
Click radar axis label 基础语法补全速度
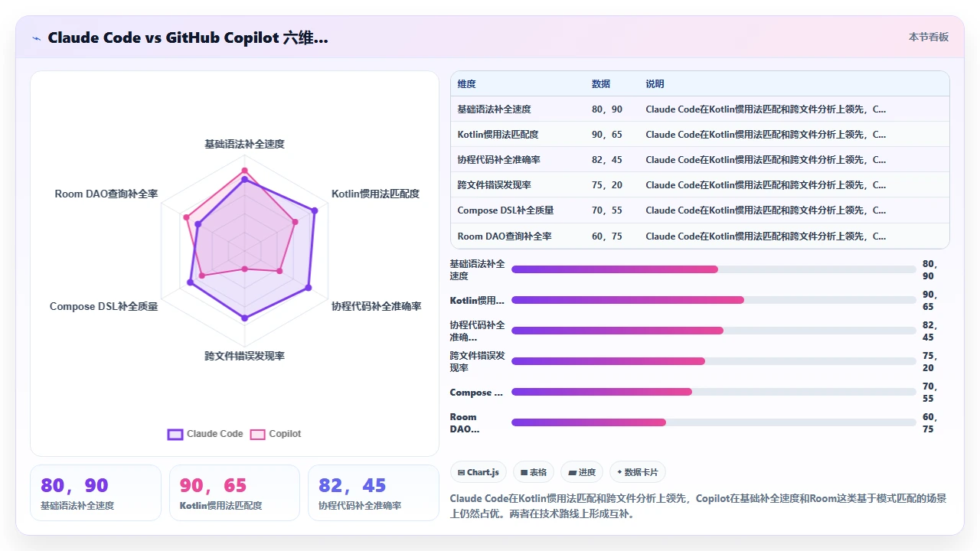coord(244,144)
